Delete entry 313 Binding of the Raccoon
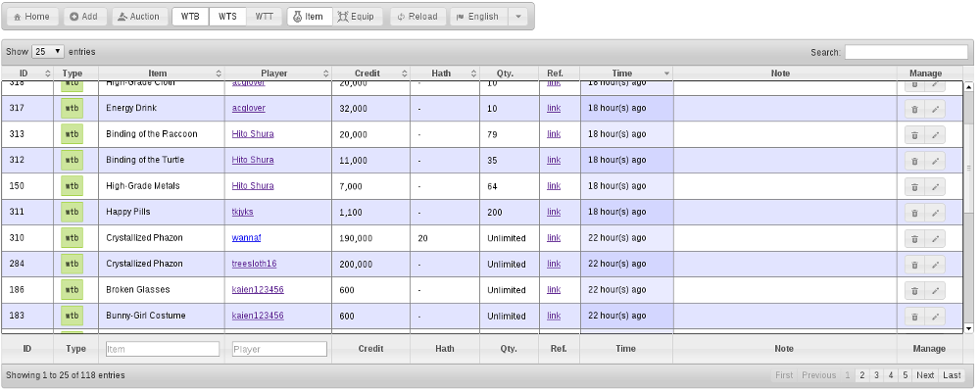The height and width of the screenshot is (392, 980). tap(914, 135)
